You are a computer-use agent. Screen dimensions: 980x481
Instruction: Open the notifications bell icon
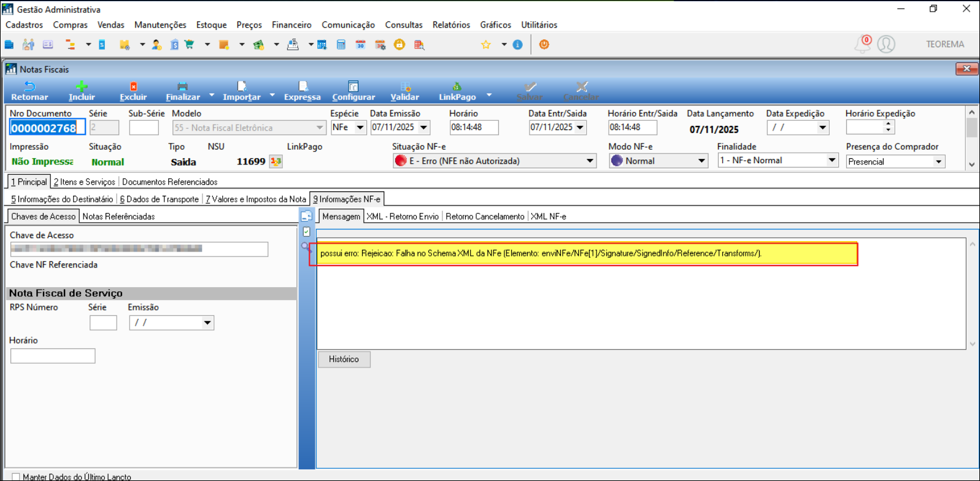[x=863, y=44]
